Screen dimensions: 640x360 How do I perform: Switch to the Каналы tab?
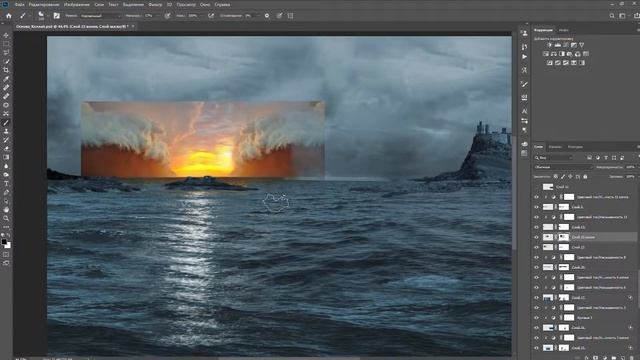(555, 147)
